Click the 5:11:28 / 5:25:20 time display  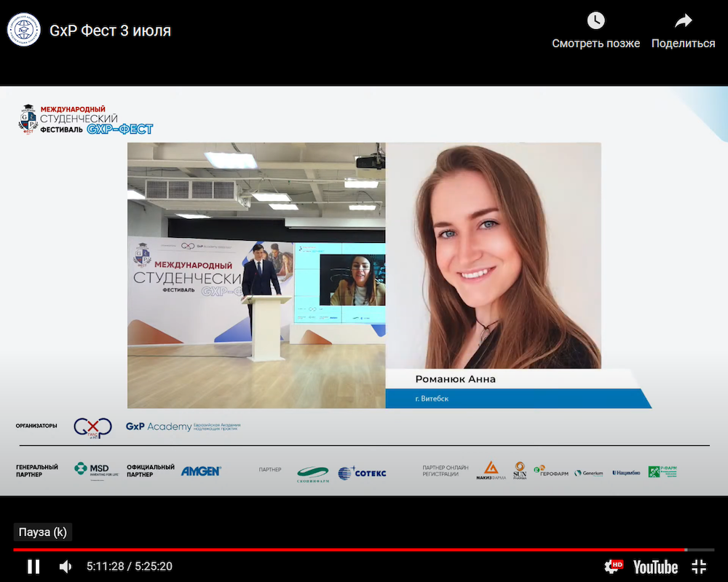click(x=129, y=566)
